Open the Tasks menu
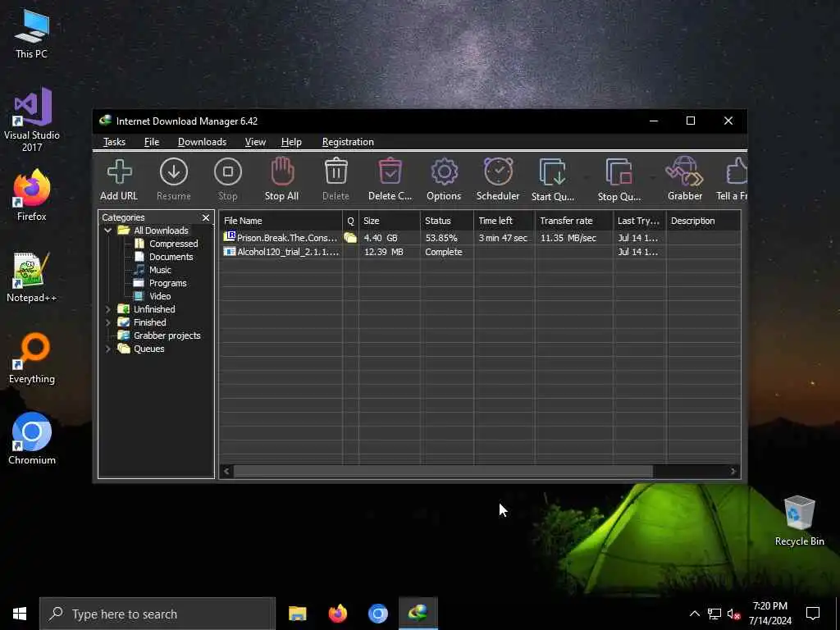Image resolution: width=840 pixels, height=630 pixels. point(114,142)
